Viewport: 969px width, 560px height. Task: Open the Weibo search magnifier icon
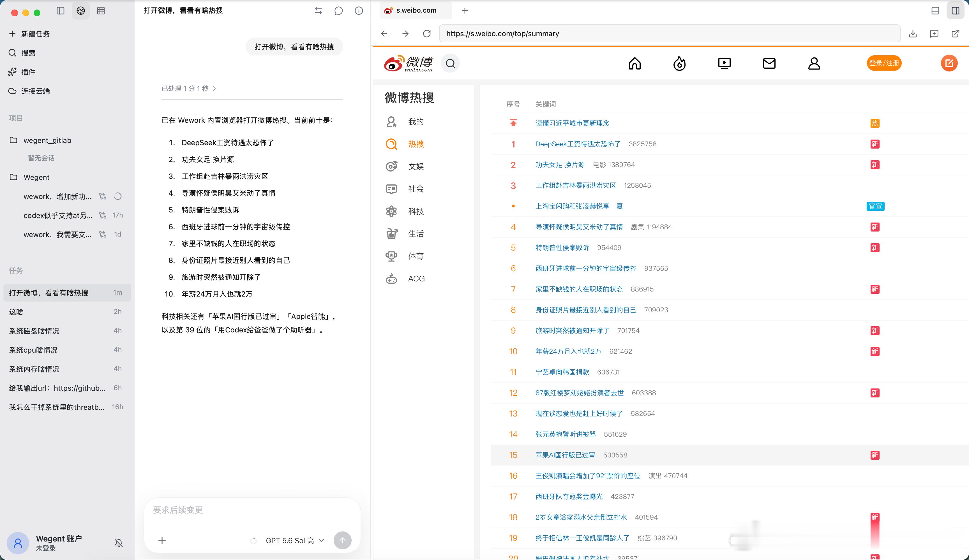pos(450,63)
